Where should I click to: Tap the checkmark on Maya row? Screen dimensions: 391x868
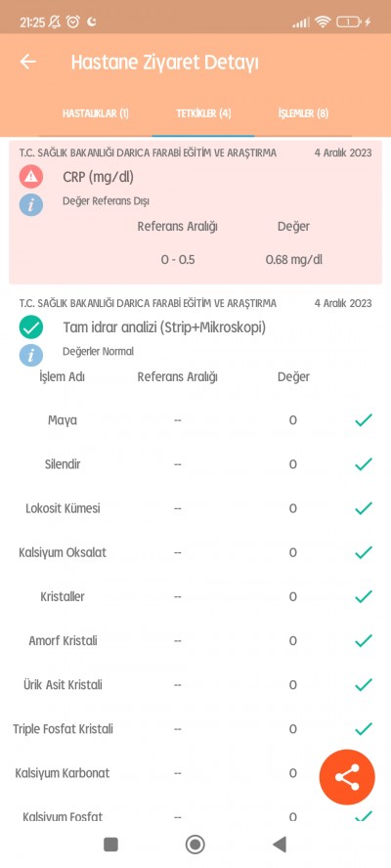tap(364, 420)
